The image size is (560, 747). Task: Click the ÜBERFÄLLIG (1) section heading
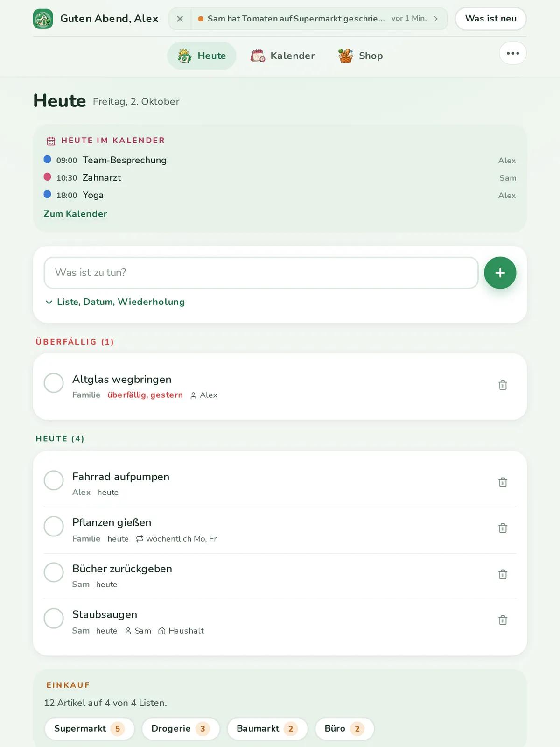[x=75, y=342]
